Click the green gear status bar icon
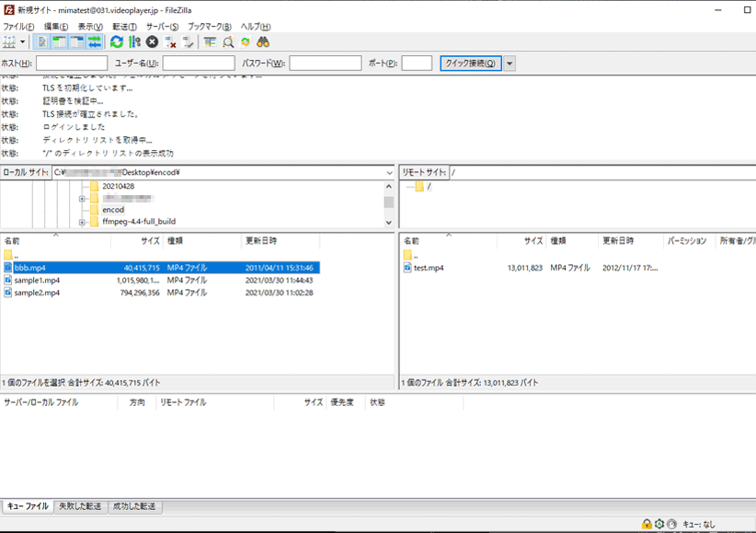The height and width of the screenshot is (533, 756). [659, 524]
